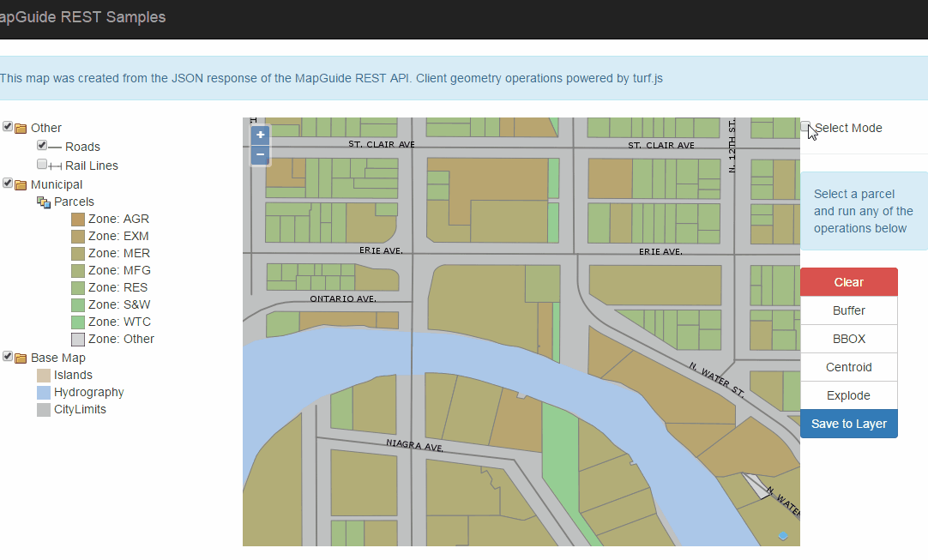The image size is (928, 560).
Task: Collapse the Other layer group folder
Action: tap(21, 127)
